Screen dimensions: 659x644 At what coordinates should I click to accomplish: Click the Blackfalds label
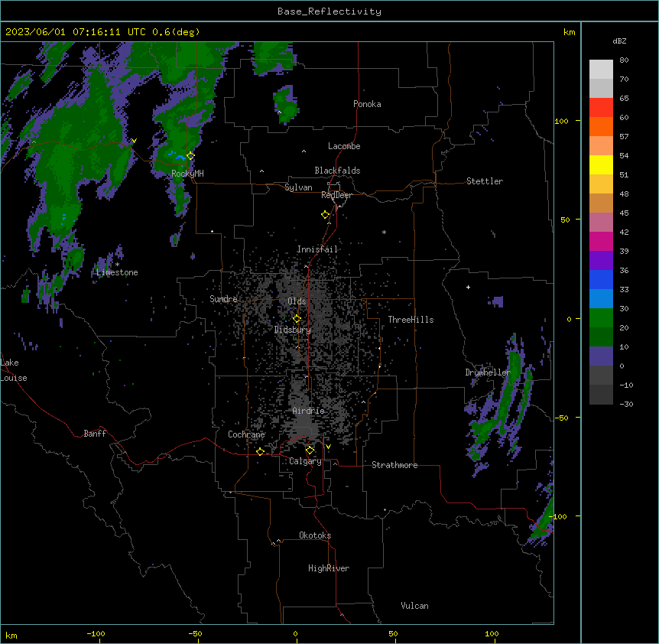click(x=337, y=171)
